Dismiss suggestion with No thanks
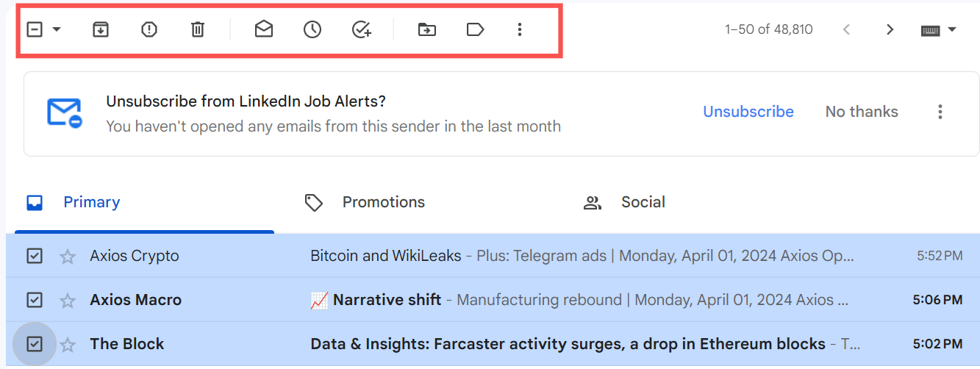This screenshot has width=980, height=369. (x=862, y=112)
